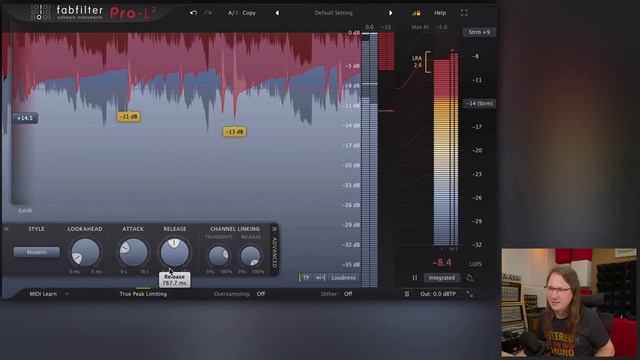Open the Help menu
The height and width of the screenshot is (360, 640).
click(440, 13)
